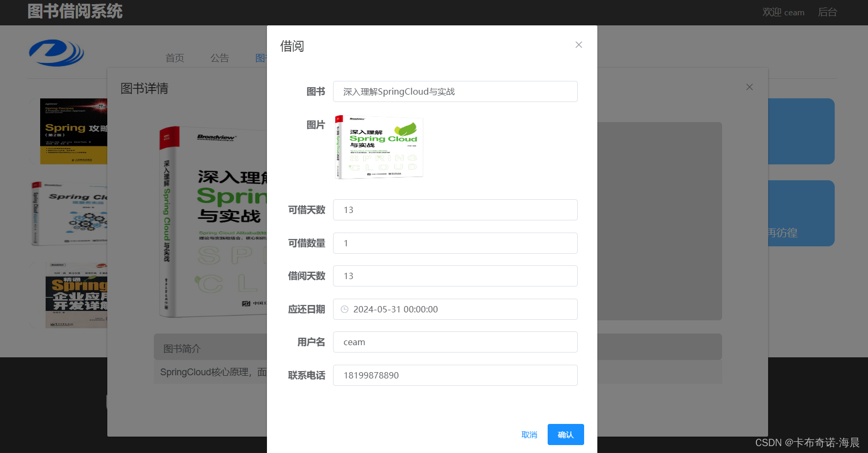Go to 后台 link in header
Image resolution: width=868 pixels, height=453 pixels.
827,12
